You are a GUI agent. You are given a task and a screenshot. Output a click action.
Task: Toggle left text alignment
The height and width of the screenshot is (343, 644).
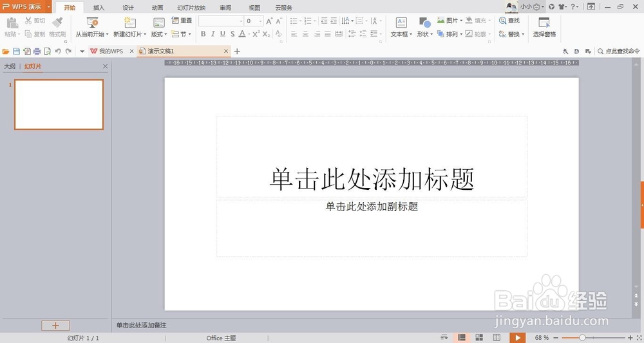pos(294,34)
